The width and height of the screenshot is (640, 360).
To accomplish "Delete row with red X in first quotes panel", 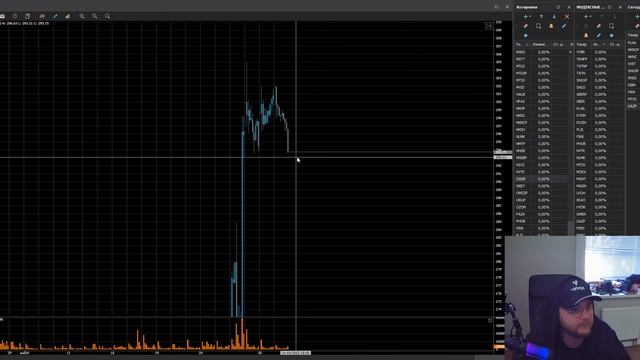I will click(x=567, y=16).
